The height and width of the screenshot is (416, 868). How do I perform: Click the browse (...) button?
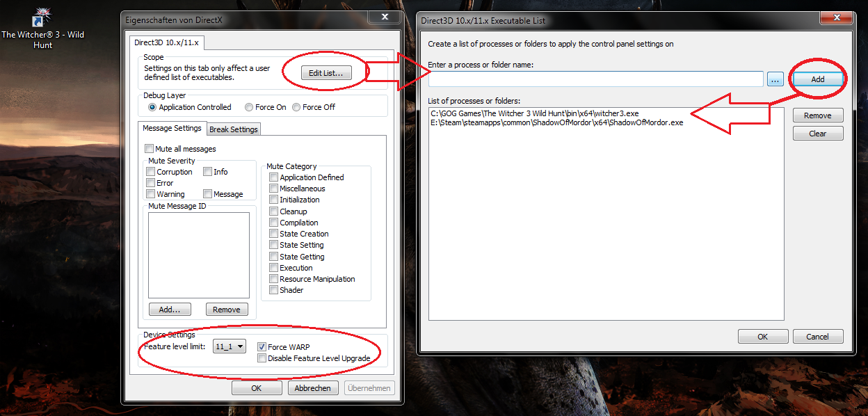(775, 79)
